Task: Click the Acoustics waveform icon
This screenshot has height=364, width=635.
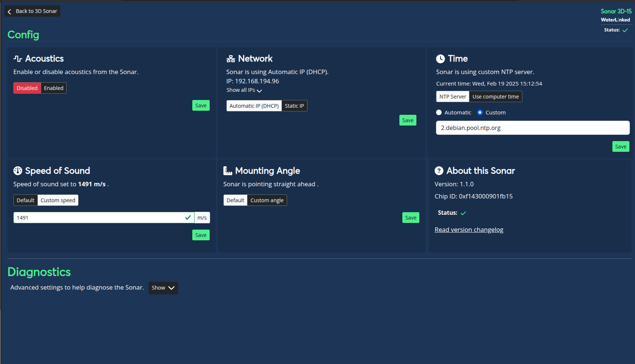Action: click(18, 59)
